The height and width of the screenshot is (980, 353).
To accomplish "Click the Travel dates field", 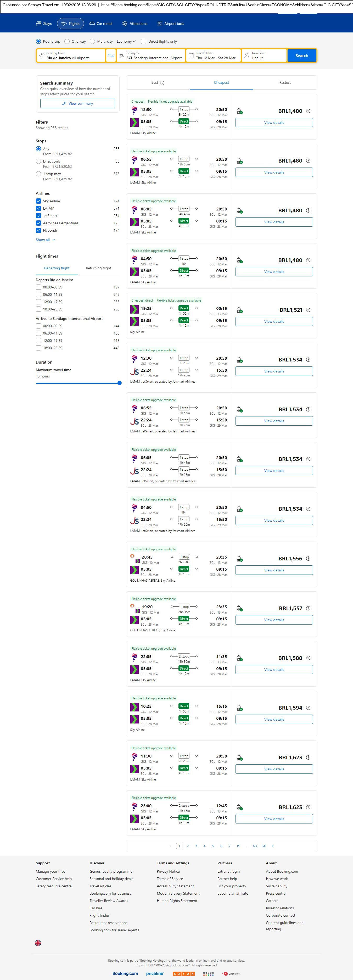I will 214,55.
